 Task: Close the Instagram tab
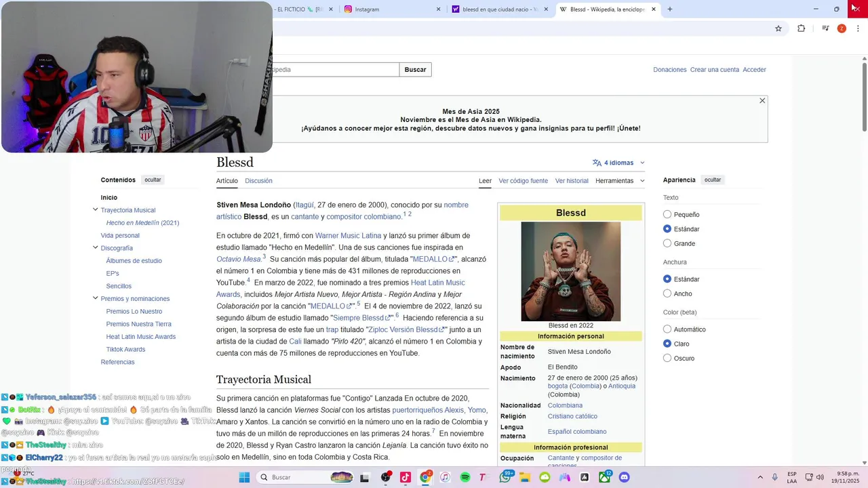point(439,9)
